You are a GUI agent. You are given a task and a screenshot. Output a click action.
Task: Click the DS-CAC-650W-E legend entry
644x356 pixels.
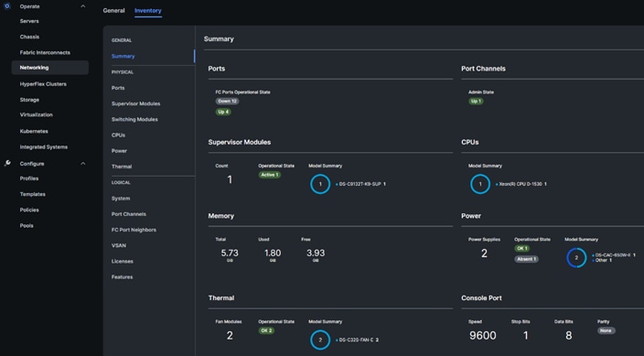pos(614,255)
